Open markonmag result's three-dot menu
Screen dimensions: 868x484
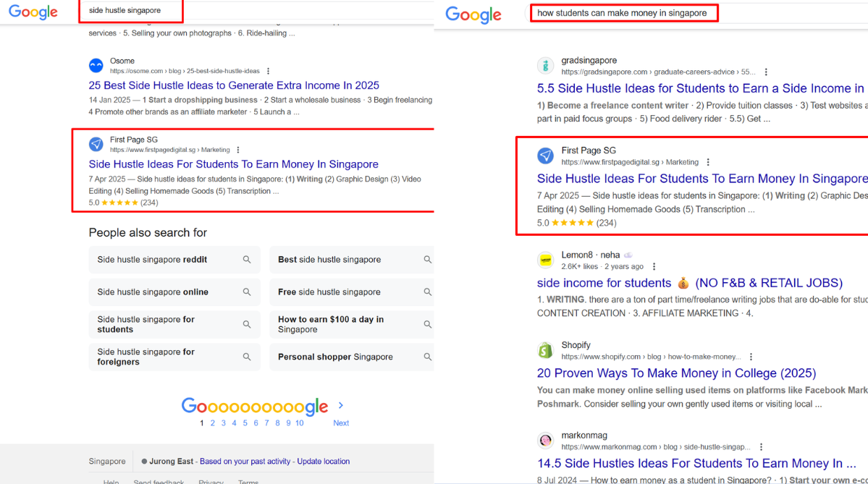pyautogui.click(x=761, y=447)
